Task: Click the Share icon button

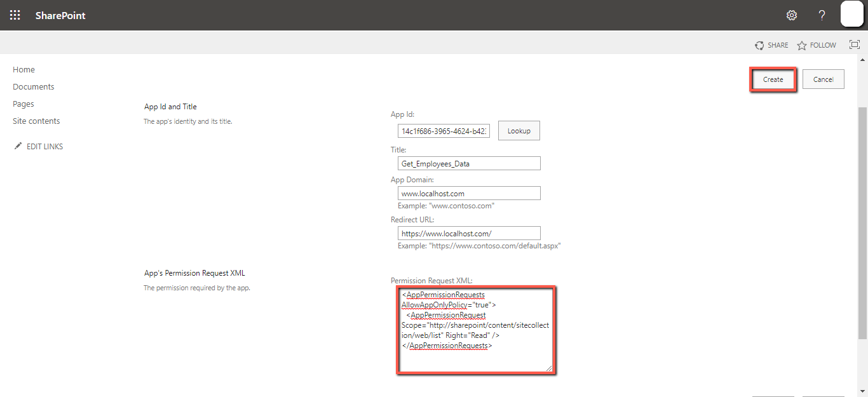Action: (771, 45)
